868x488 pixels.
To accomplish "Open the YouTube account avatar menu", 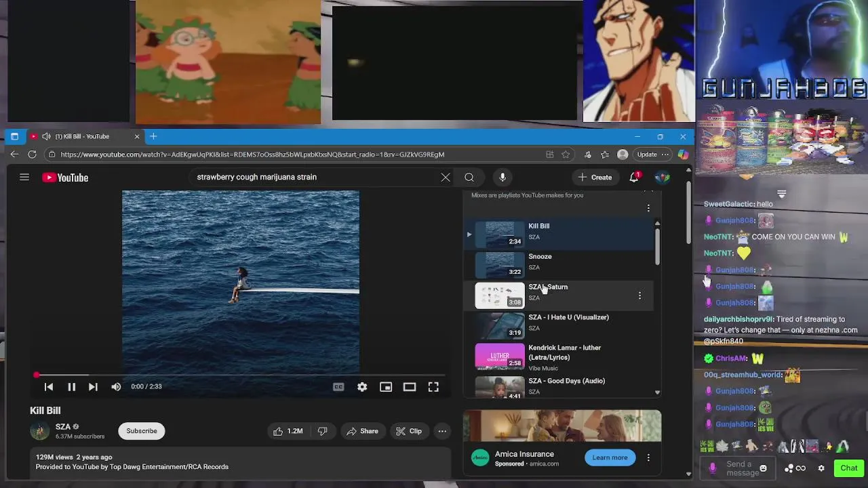I will pyautogui.click(x=663, y=178).
